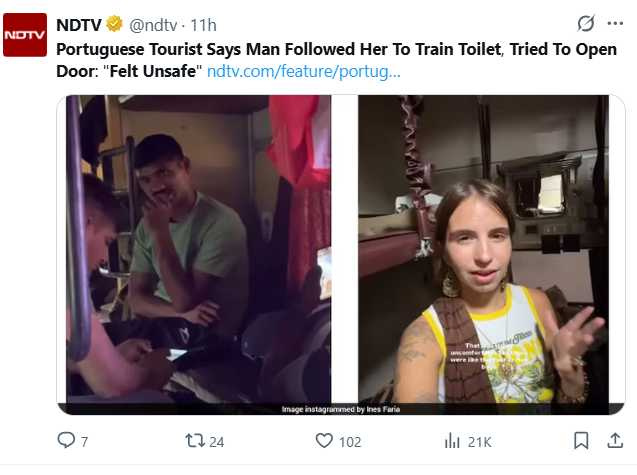Click the 11h timestamp

[205, 24]
